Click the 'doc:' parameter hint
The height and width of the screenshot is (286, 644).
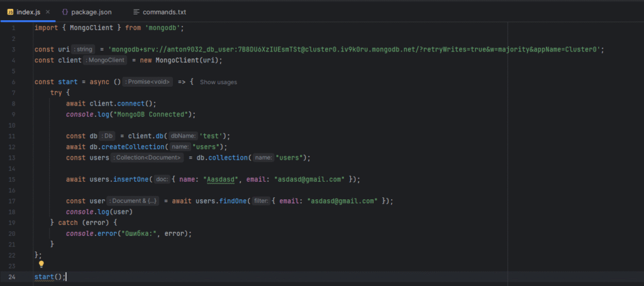pyautogui.click(x=163, y=180)
